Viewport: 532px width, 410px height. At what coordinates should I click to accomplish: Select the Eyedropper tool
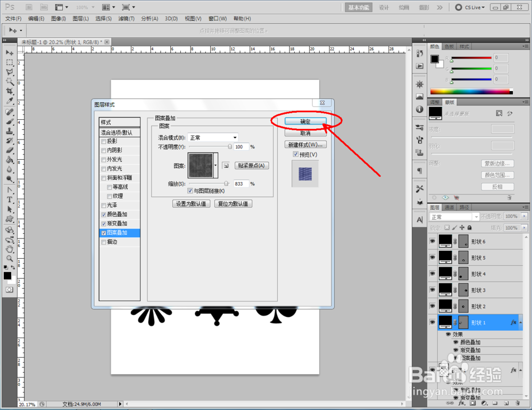click(x=10, y=101)
